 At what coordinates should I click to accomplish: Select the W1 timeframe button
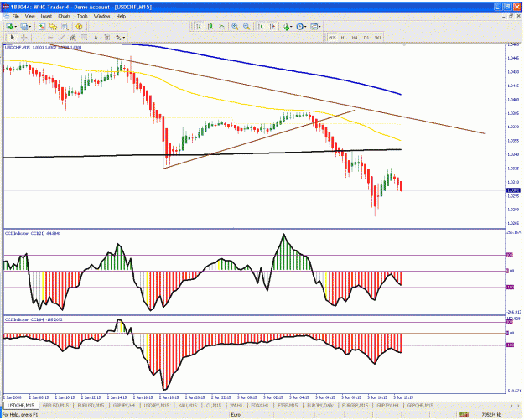377,38
